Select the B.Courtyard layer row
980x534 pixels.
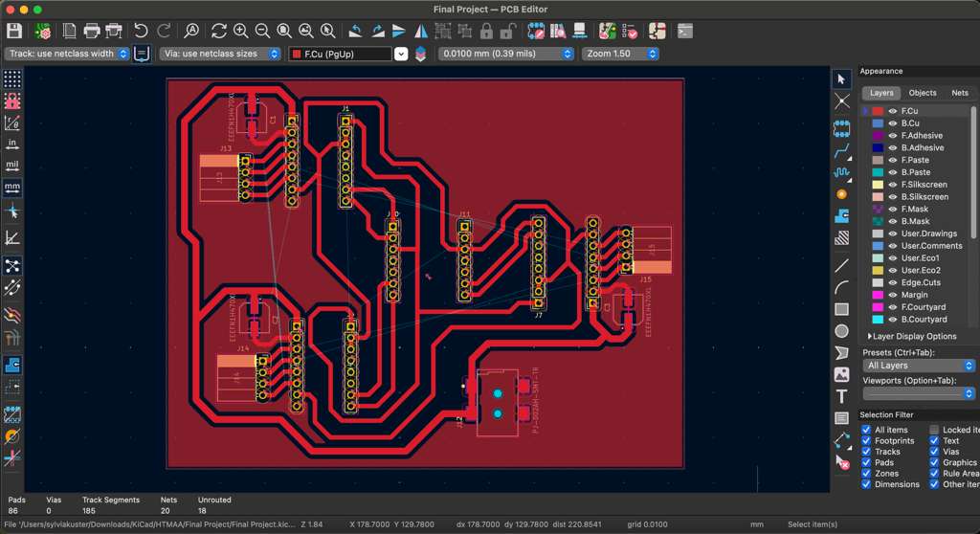pyautogui.click(x=916, y=320)
